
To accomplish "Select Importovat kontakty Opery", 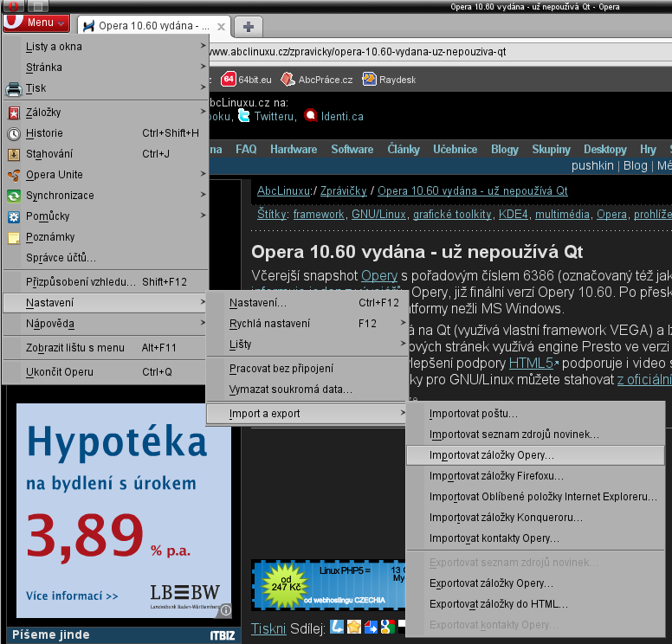I will tap(535, 538).
